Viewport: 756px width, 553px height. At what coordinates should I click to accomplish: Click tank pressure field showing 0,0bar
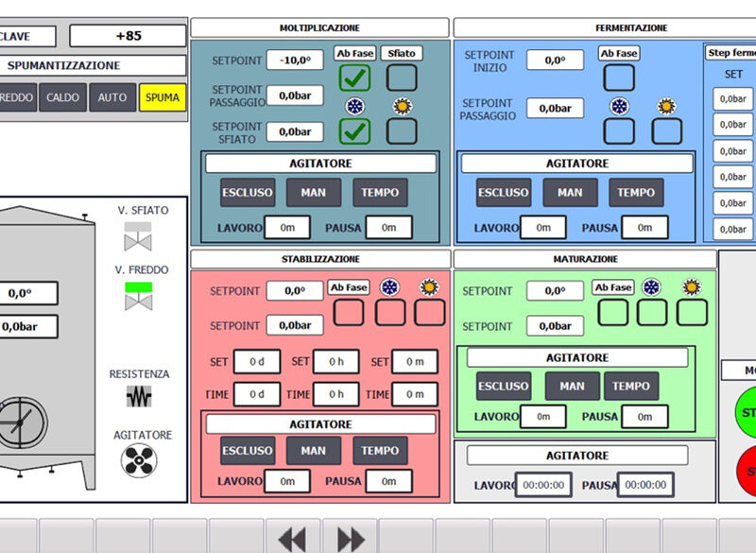tap(28, 326)
